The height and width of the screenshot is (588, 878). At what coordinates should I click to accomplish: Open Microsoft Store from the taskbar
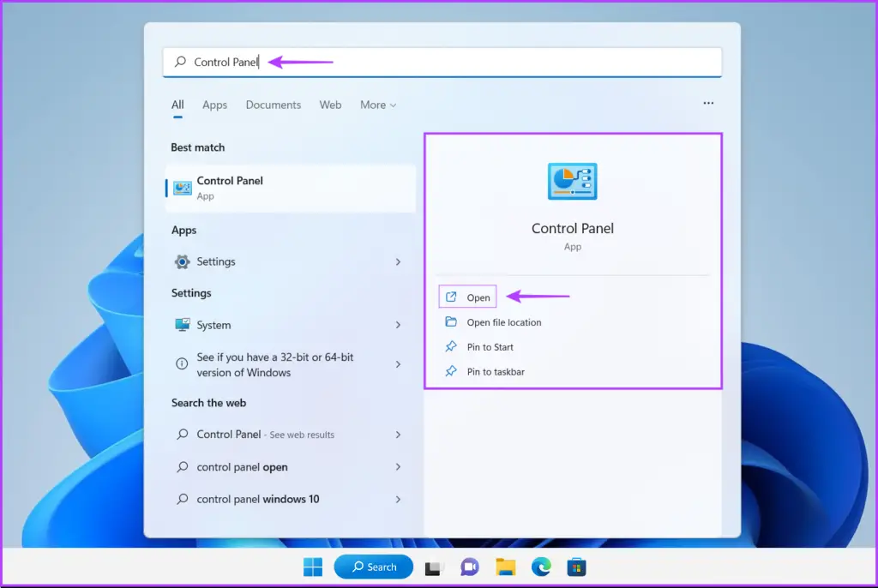576,567
